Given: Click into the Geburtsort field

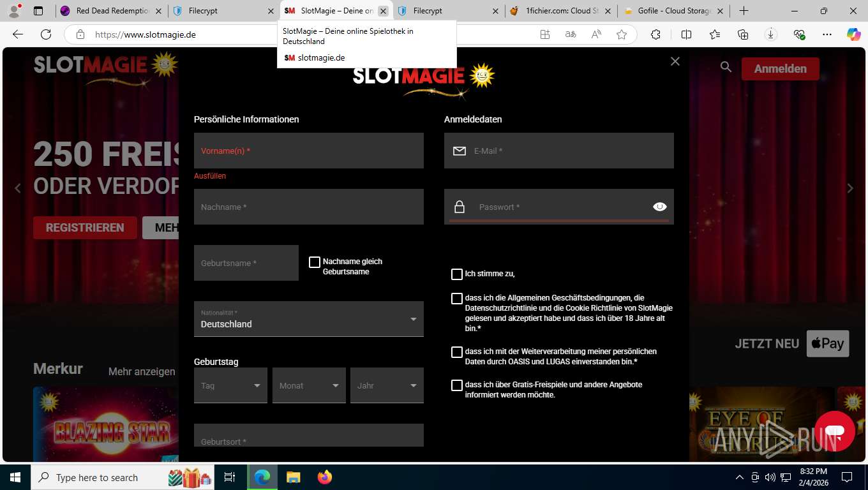Looking at the screenshot, I should click(x=309, y=435).
